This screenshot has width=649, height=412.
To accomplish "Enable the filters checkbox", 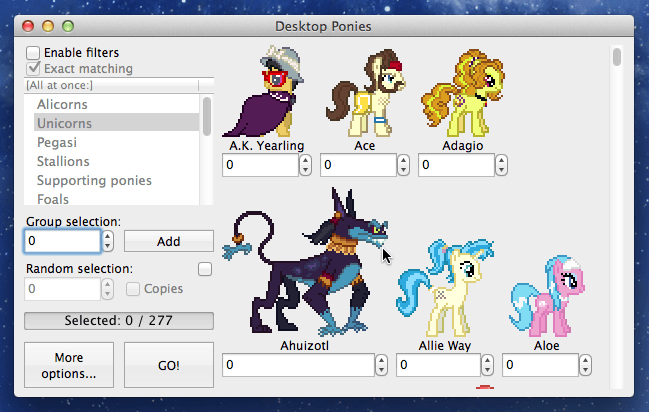I will point(33,53).
